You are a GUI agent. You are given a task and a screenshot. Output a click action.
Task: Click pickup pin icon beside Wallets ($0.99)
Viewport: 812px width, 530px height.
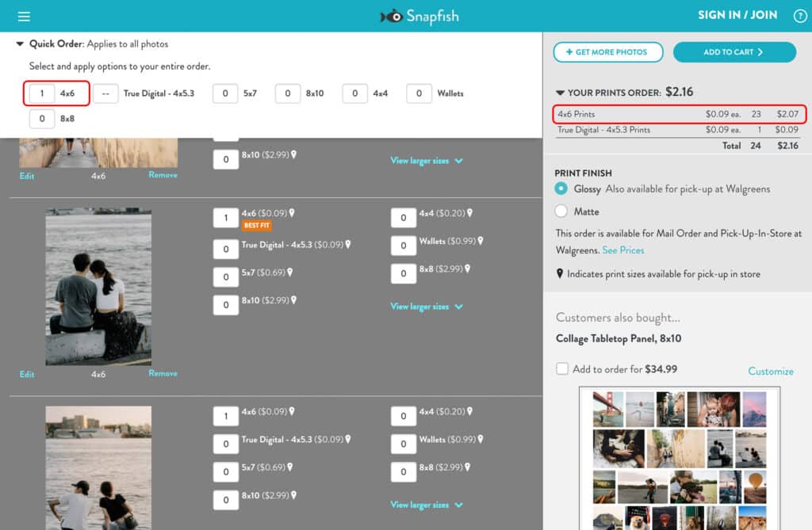[x=481, y=241]
